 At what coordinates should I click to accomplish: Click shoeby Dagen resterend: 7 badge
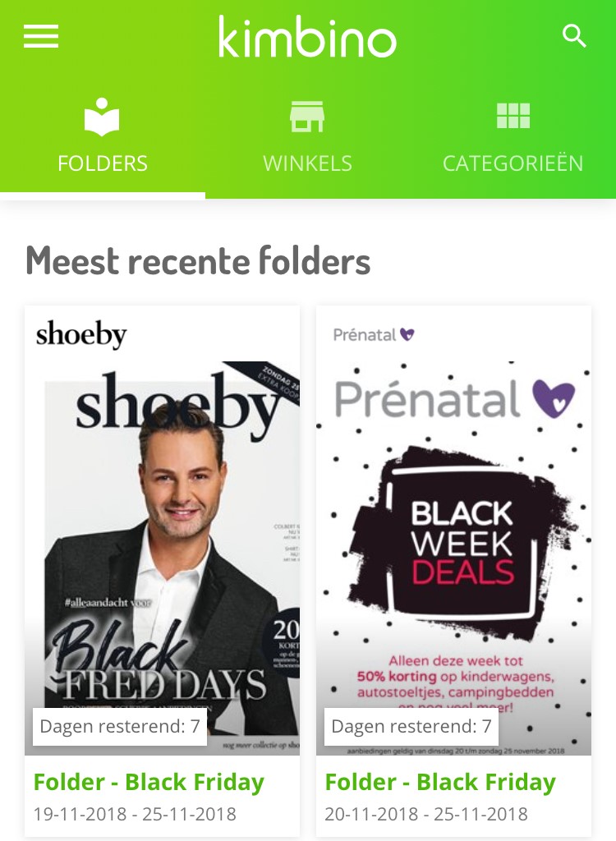[120, 726]
